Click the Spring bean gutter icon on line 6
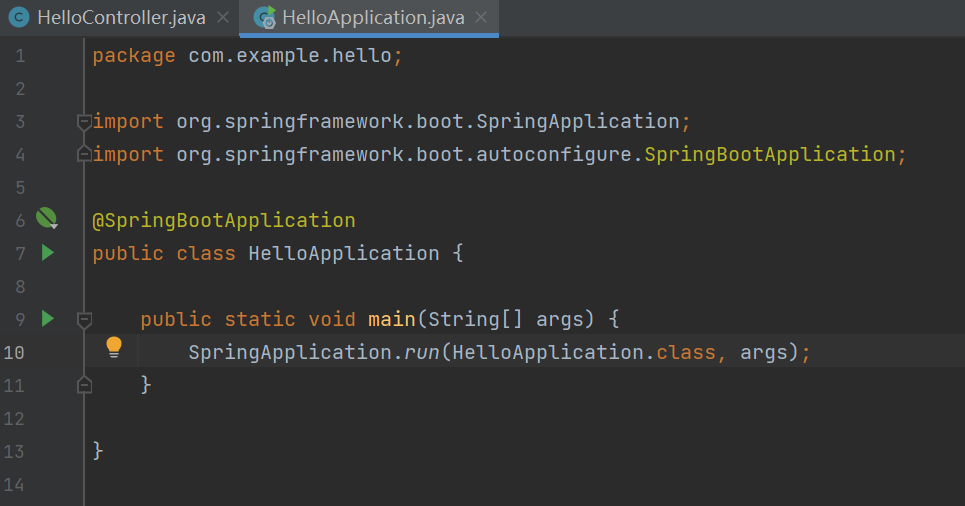Viewport: 965px width, 506px height. coord(47,218)
